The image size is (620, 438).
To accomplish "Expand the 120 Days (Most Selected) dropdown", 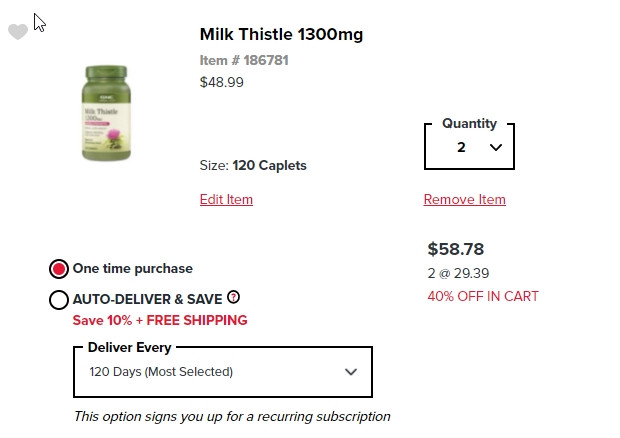I will click(223, 372).
